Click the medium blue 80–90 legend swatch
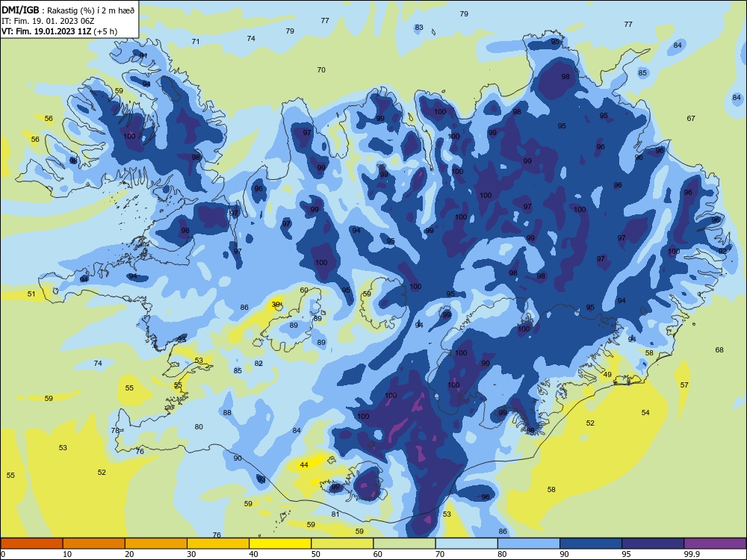The width and height of the screenshot is (747, 560). pos(529,544)
